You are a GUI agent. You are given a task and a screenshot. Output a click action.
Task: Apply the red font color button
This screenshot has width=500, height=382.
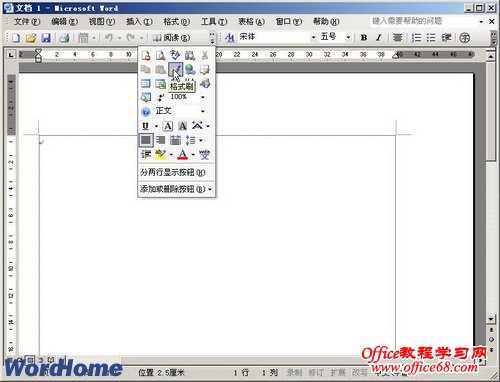click(182, 154)
